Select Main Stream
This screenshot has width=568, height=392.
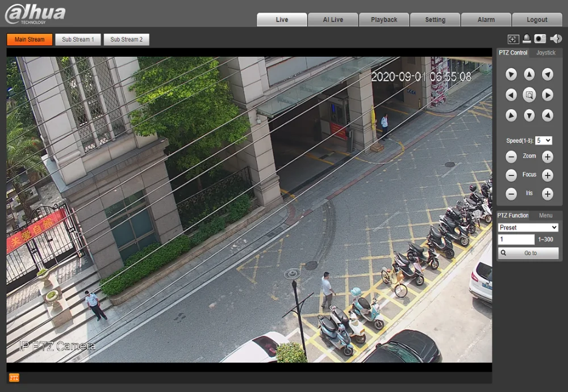click(30, 40)
